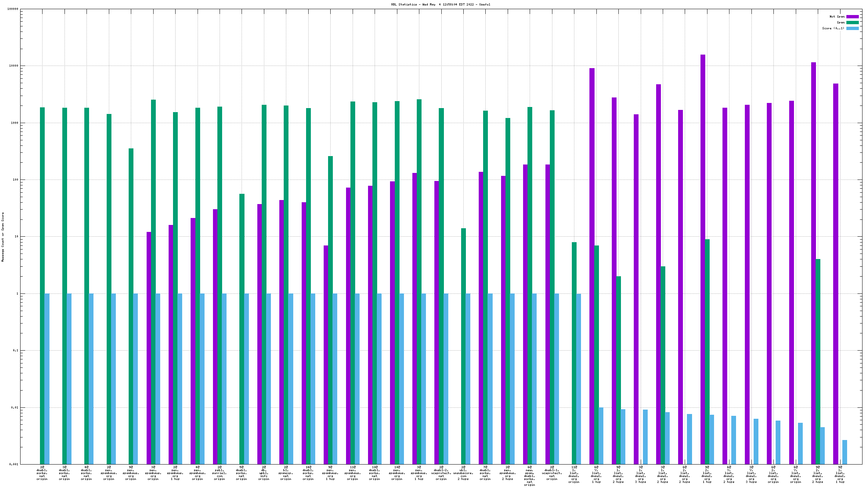Click the shortest blue Score bar at far right
Viewport: 868px width, 488px height.
coord(845,452)
